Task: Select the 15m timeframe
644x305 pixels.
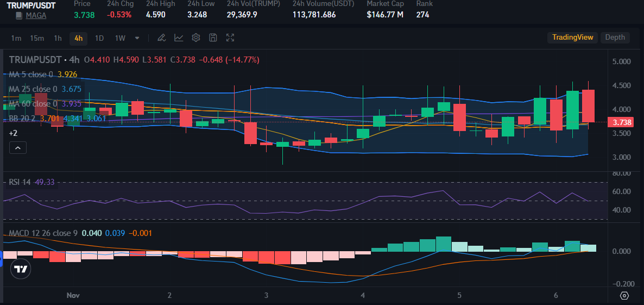Action: pyautogui.click(x=37, y=38)
